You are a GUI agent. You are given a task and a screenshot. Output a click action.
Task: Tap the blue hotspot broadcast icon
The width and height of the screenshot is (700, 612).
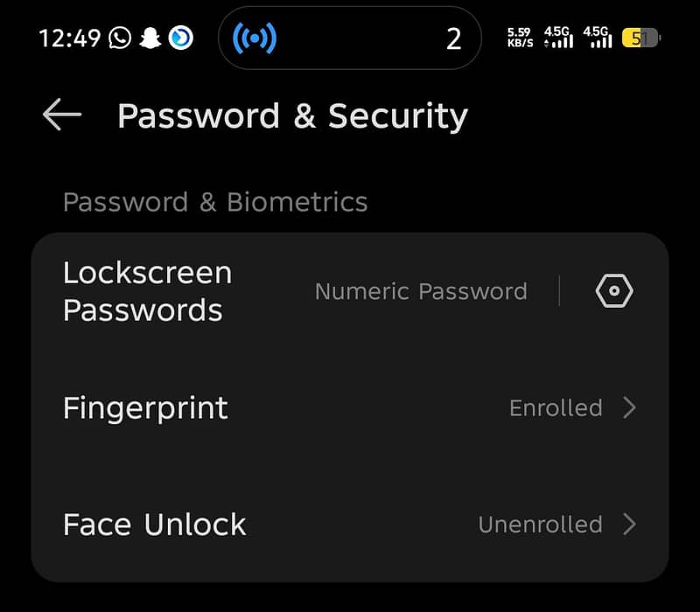pos(255,38)
